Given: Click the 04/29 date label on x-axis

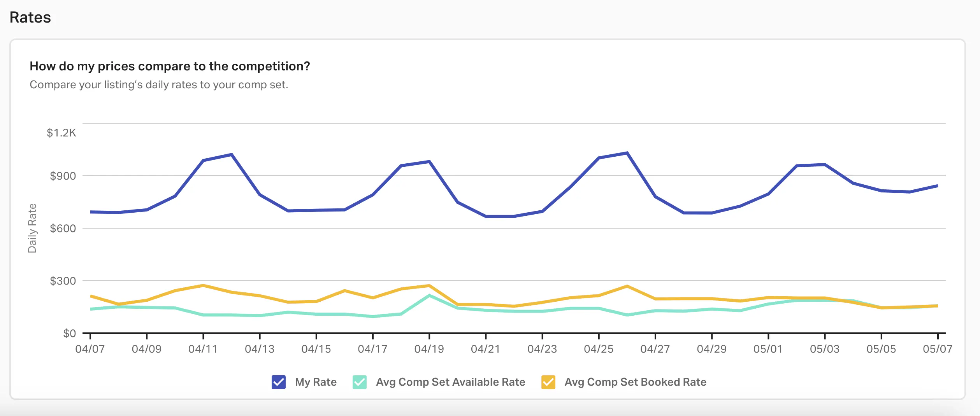Looking at the screenshot, I should point(711,349).
